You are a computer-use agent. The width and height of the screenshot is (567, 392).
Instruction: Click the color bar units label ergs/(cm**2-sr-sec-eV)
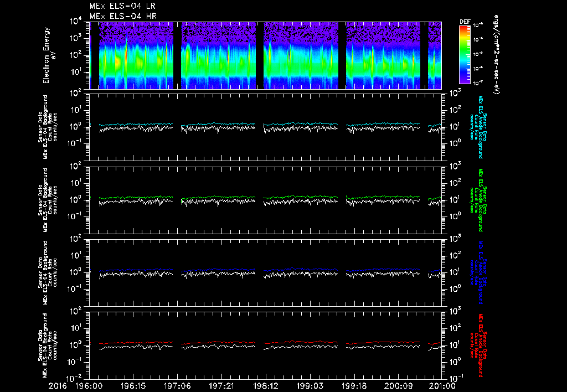coord(497,55)
